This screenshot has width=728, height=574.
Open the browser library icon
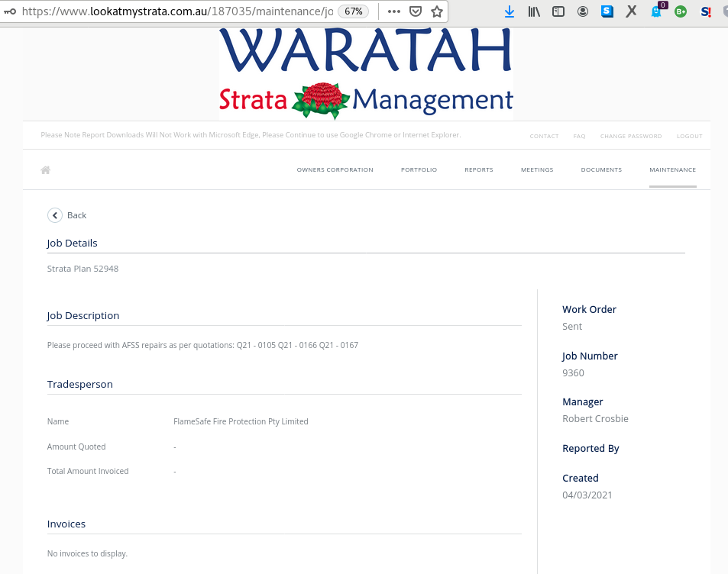pos(534,11)
